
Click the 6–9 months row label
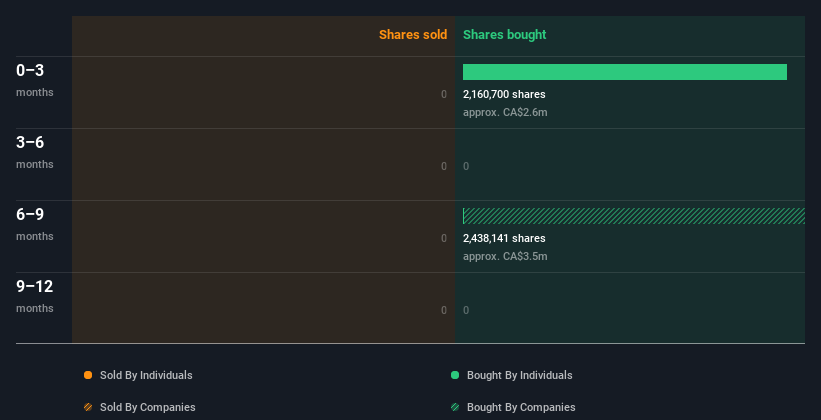coord(35,224)
